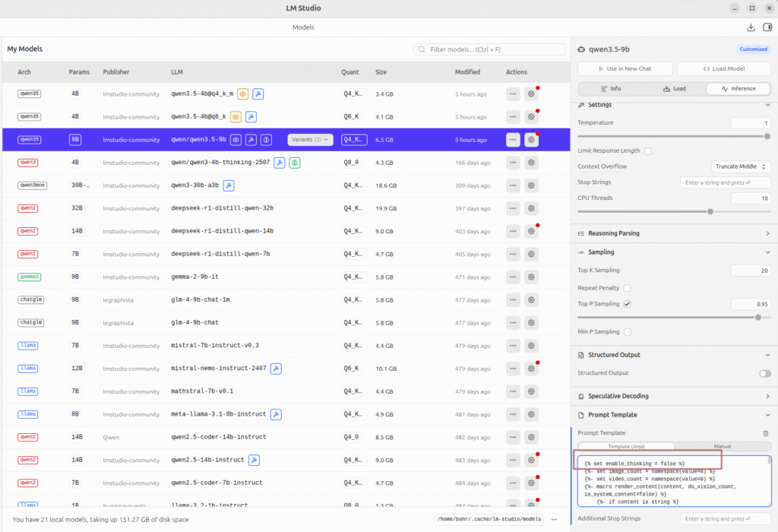Image resolution: width=778 pixels, height=532 pixels.
Task: Click the Temperature slider handle
Action: pyautogui.click(x=767, y=135)
